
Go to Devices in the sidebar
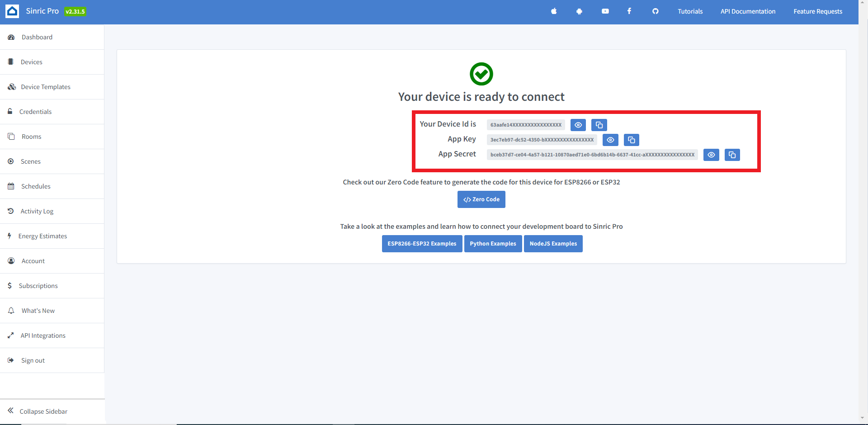pyautogui.click(x=52, y=62)
